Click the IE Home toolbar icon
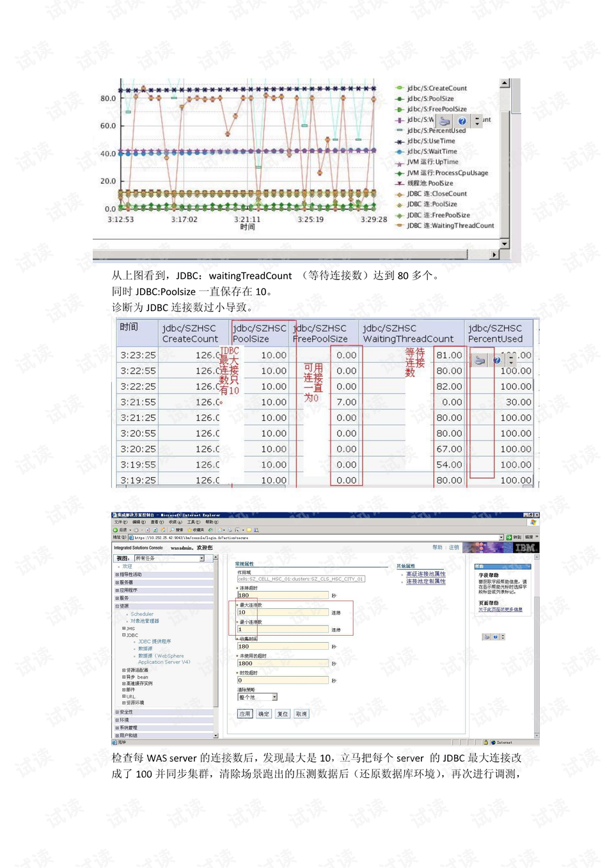Image resolution: width=614 pixels, height=868 pixels. point(162,530)
